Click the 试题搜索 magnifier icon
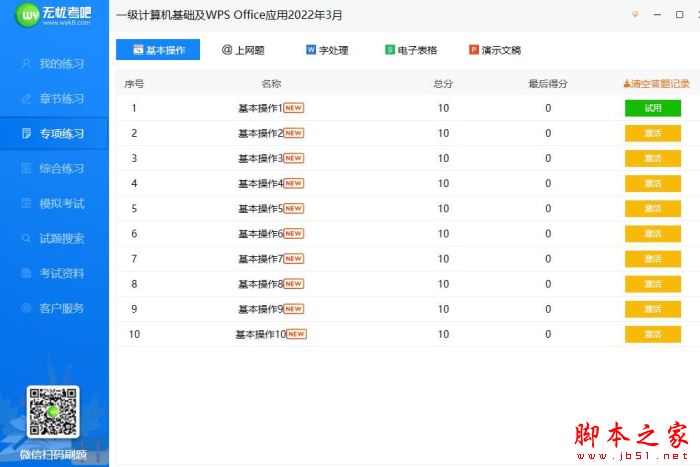Screen dimensions: 700x467 (26, 238)
